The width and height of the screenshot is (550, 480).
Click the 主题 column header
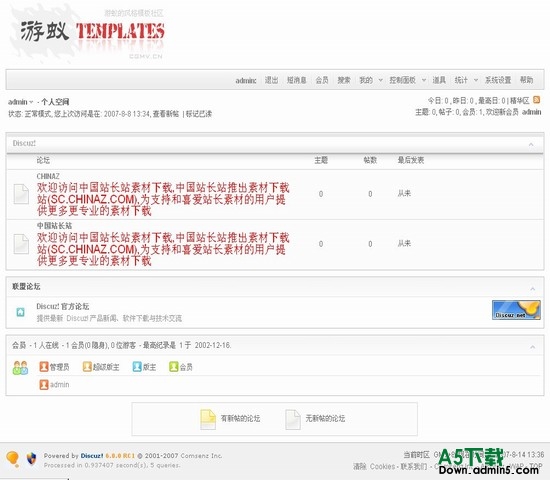tap(321, 160)
